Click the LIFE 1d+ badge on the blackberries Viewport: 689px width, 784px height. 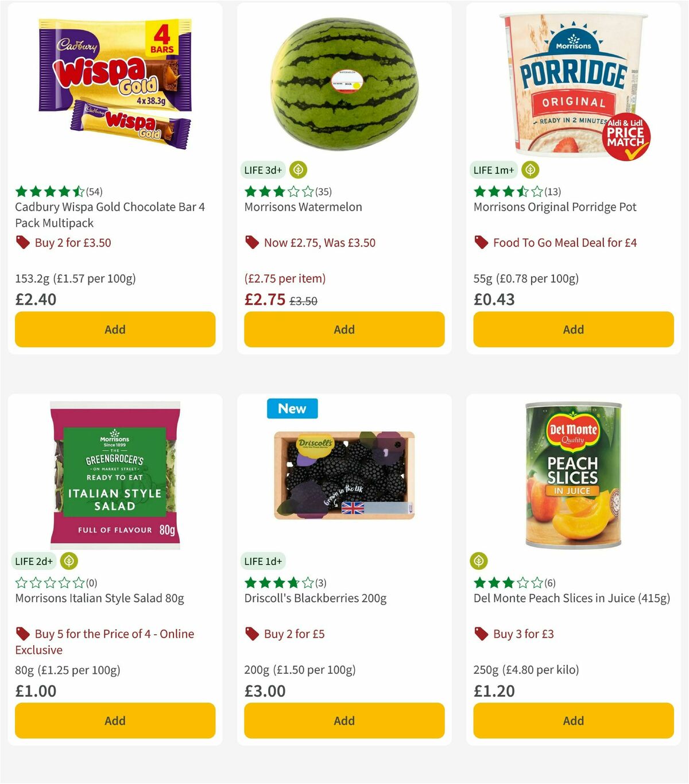click(263, 561)
